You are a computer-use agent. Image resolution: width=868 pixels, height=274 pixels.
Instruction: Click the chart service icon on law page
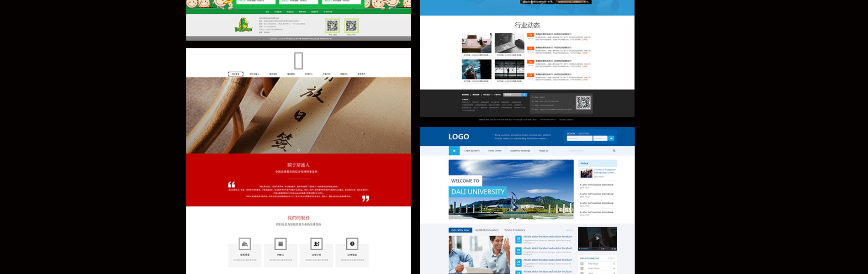pos(245,244)
